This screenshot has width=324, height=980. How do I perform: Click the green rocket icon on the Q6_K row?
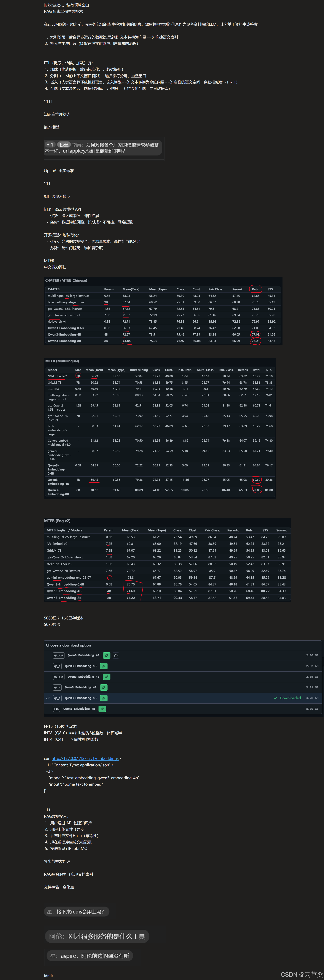(x=104, y=687)
